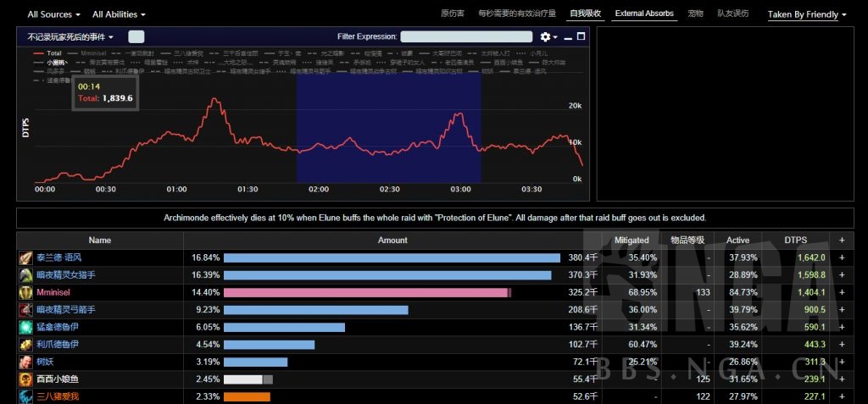Viewport: 868px width, 404px height.
Task: Switch to the 自我吸收 tab
Action: [x=586, y=14]
